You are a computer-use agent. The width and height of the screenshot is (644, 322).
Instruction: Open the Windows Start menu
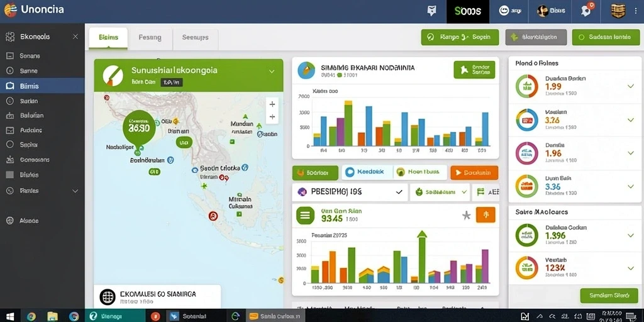pyautogui.click(x=9, y=316)
